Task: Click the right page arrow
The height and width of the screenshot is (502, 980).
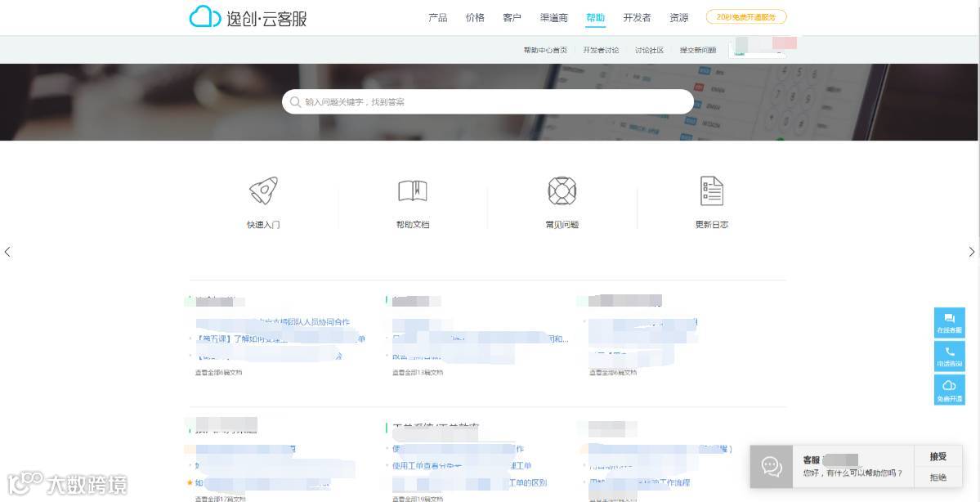Action: pyautogui.click(x=971, y=252)
